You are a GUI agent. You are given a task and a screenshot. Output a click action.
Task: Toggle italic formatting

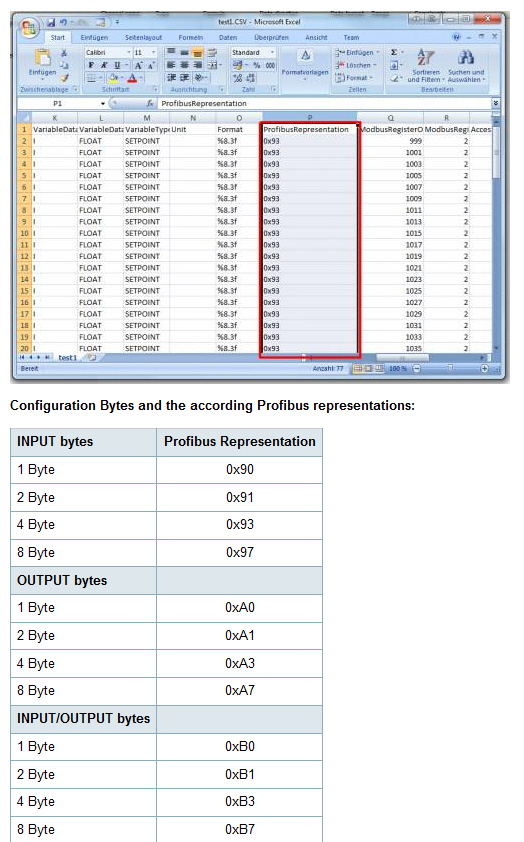pyautogui.click(x=104, y=65)
